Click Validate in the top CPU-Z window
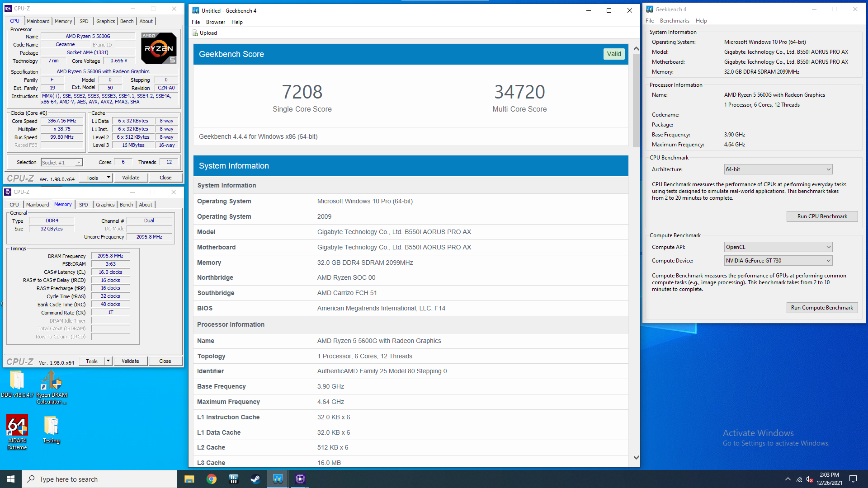Viewport: 868px width, 488px height. 131,178
